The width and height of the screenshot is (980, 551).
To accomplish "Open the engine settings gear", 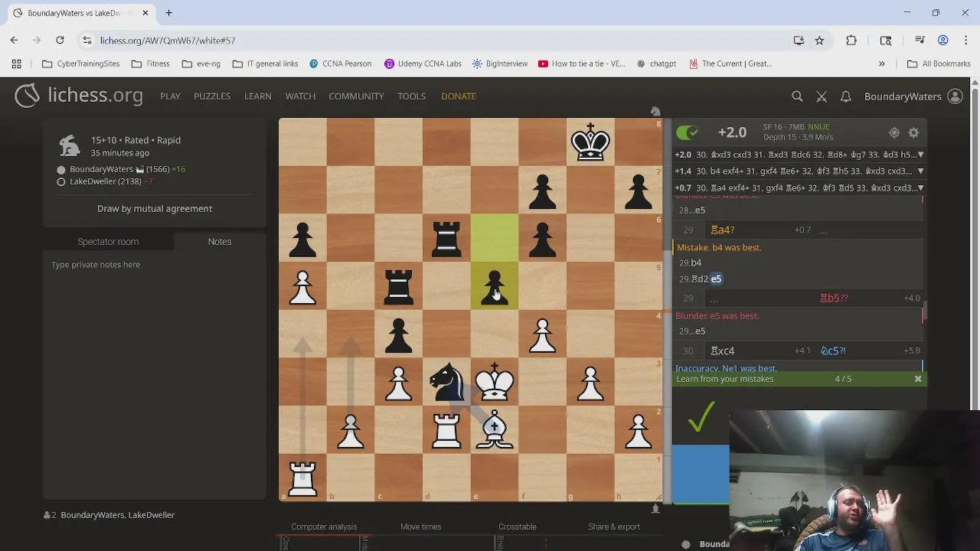I will (x=913, y=133).
